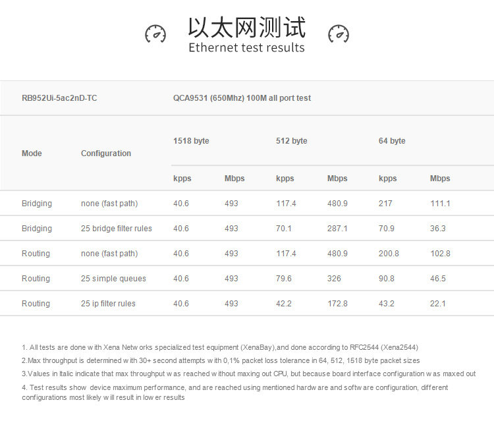
Task: Click value 326 in simple queues row
Action: [334, 279]
